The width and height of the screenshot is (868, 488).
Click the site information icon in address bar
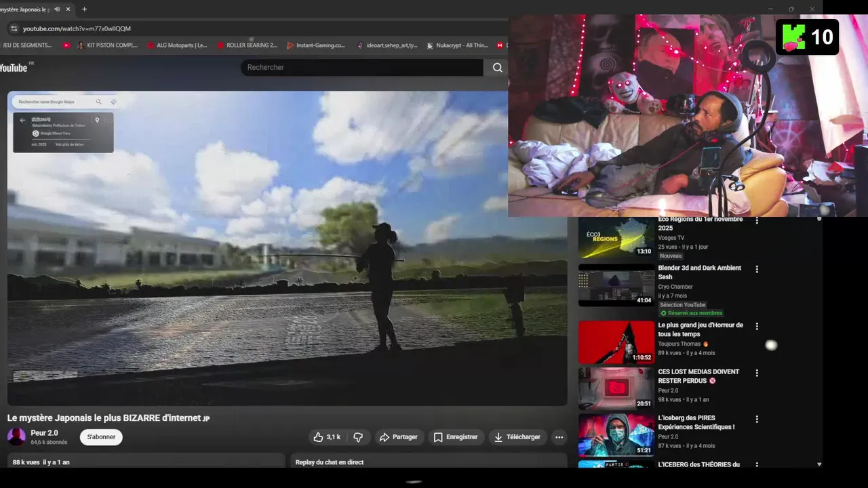pyautogui.click(x=13, y=28)
